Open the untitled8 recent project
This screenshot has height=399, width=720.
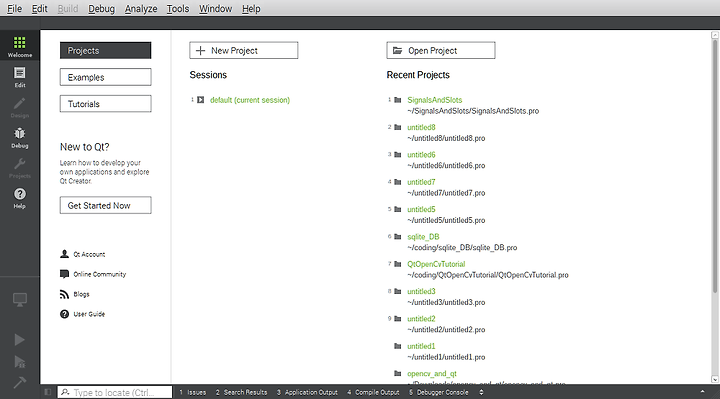[421, 127]
